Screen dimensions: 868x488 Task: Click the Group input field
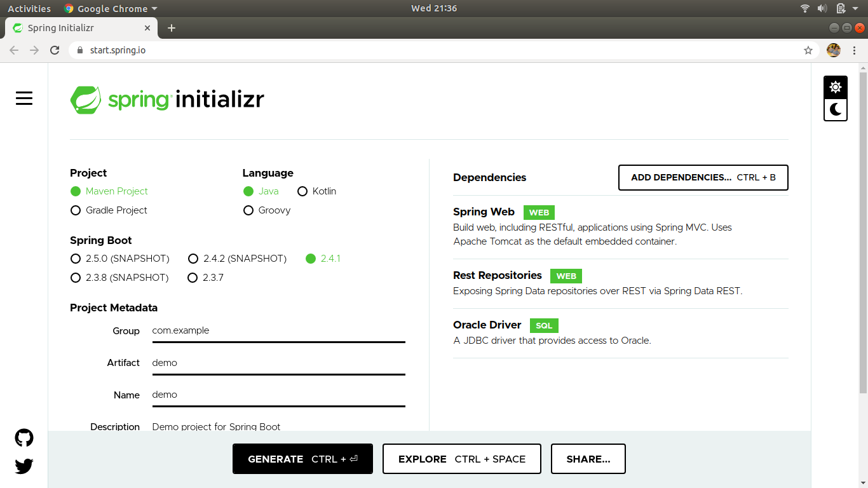point(278,331)
